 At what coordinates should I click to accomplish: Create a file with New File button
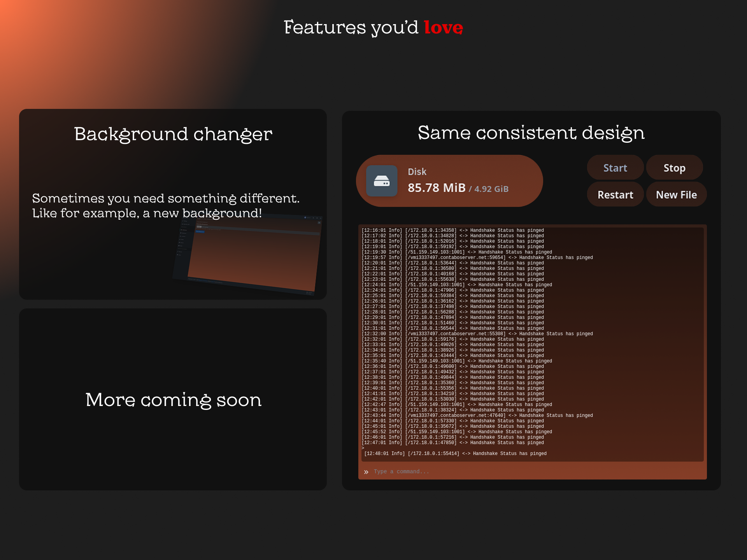tap(676, 194)
